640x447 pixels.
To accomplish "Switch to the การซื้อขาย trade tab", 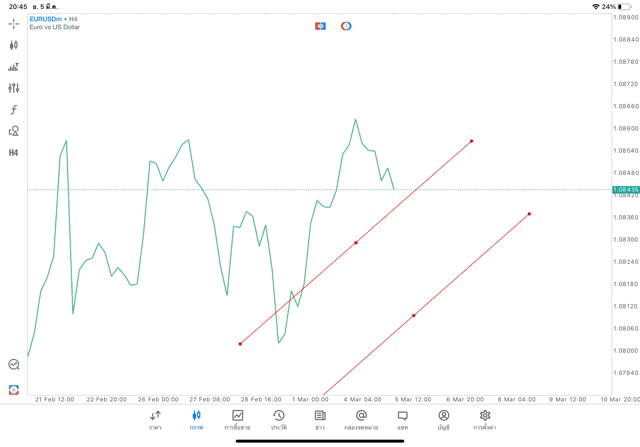I will (x=237, y=420).
